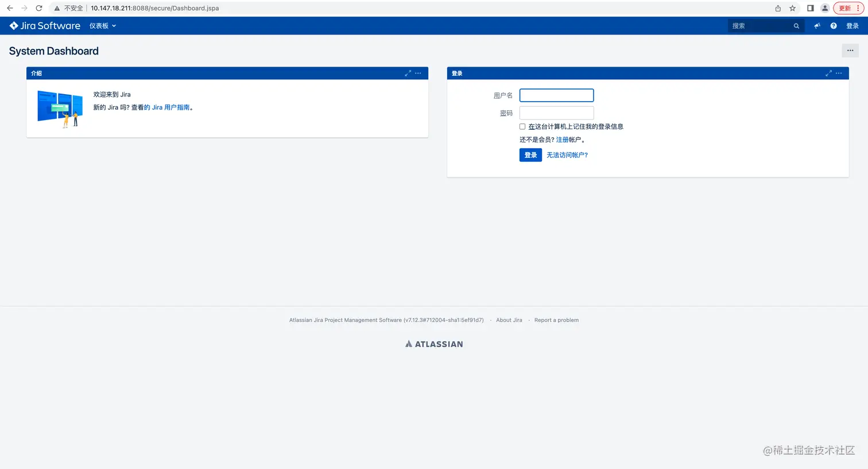Open the 无法访问帐户? link
The height and width of the screenshot is (469, 868).
(x=567, y=155)
